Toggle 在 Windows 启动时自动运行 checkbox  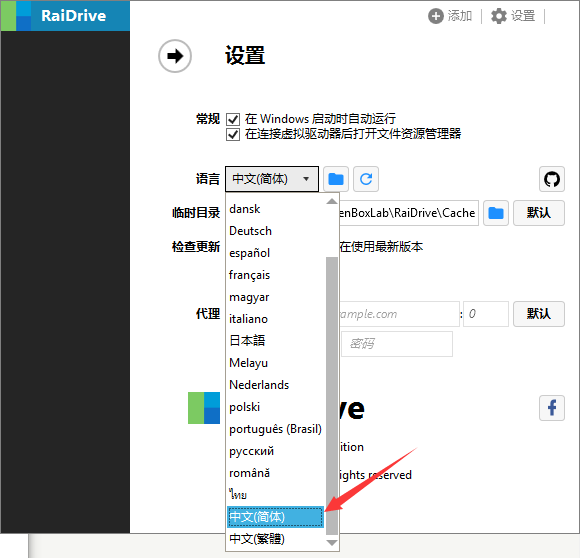point(233,119)
